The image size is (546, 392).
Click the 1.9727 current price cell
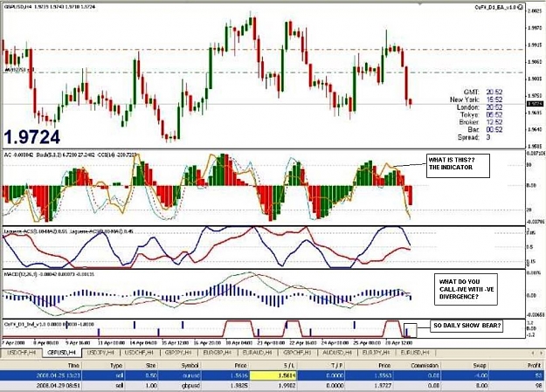(384, 385)
